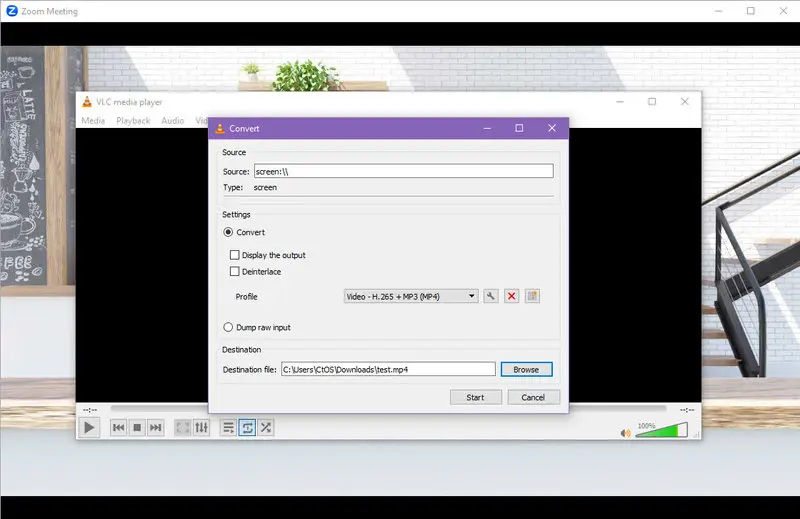
Task: Minimize the Convert dialog
Action: coord(487,128)
